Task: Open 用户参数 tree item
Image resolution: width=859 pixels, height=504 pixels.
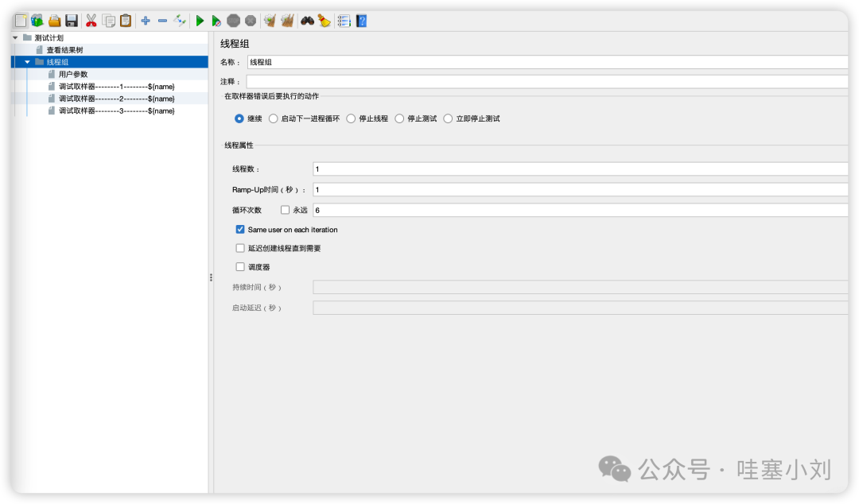Action: click(x=73, y=74)
